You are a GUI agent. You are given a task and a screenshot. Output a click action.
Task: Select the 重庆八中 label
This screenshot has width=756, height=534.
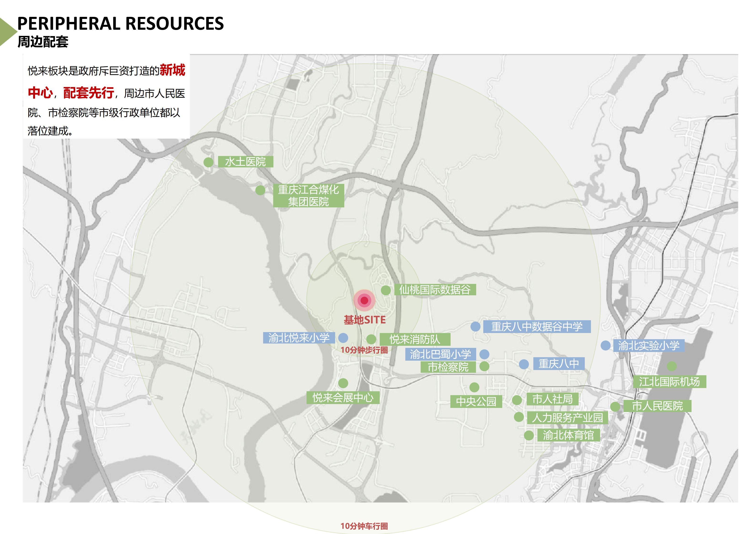coord(559,364)
